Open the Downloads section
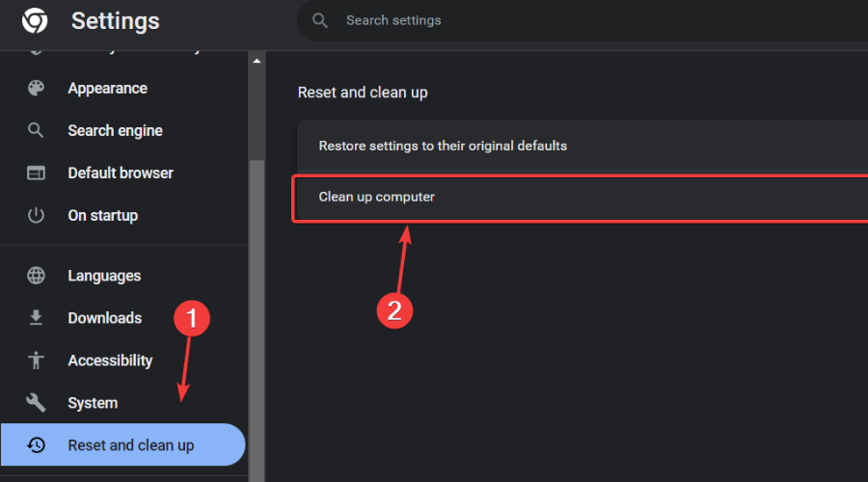 [x=104, y=318]
